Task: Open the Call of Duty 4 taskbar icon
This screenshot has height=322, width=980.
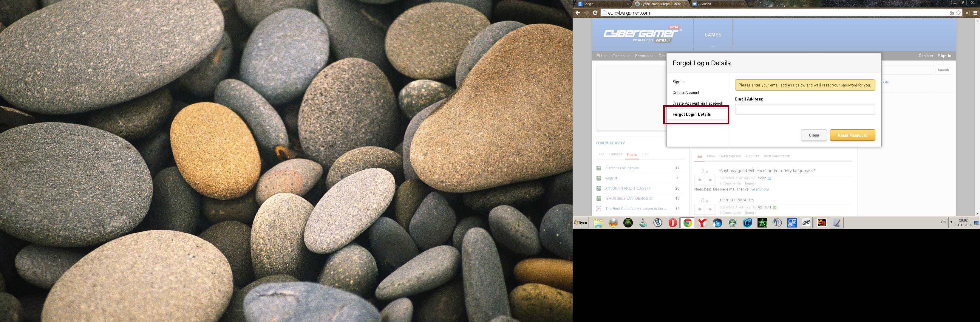Action: tap(762, 223)
